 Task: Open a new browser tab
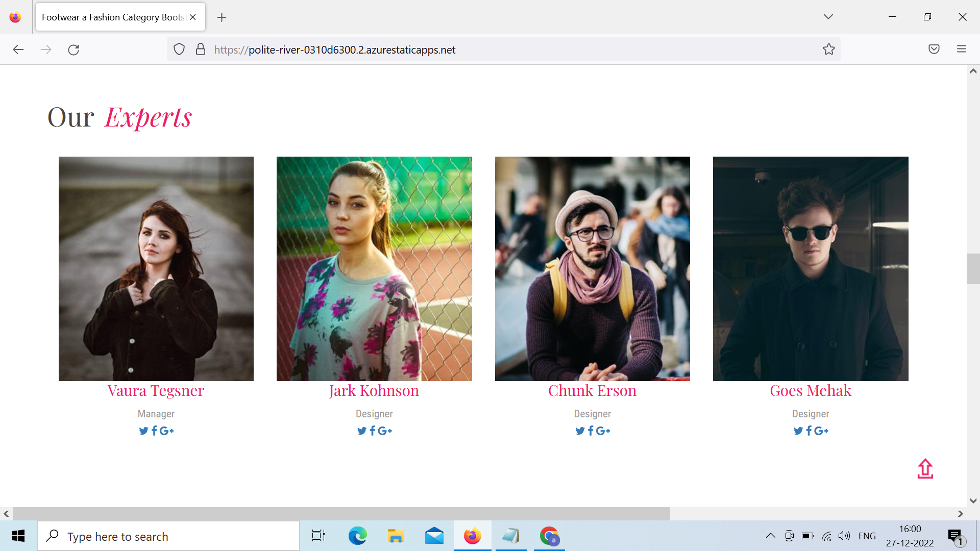point(222,17)
